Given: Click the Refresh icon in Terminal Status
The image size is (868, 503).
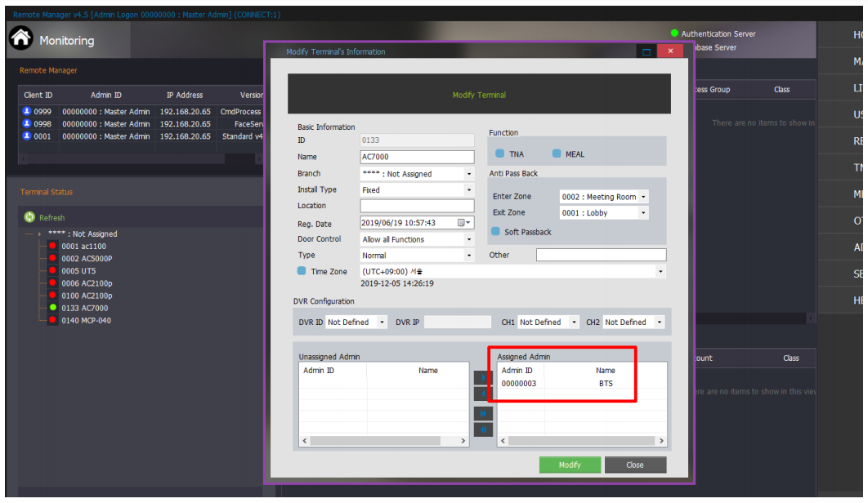Looking at the screenshot, I should pos(29,216).
